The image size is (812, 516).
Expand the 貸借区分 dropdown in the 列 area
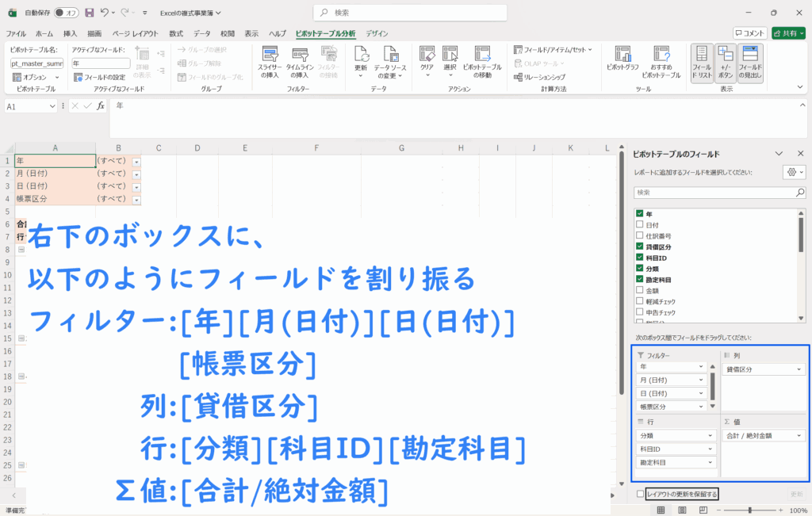[x=800, y=369]
